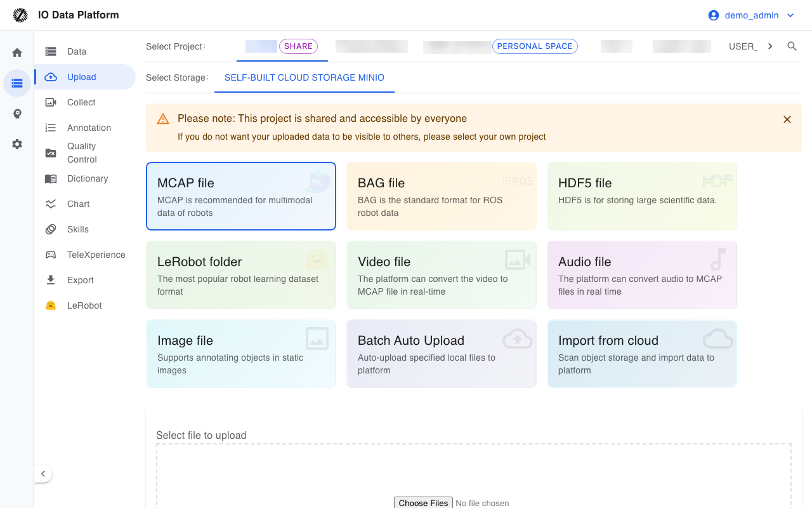The height and width of the screenshot is (508, 812).
Task: Choose the Import from cloud card
Action: tap(642, 354)
